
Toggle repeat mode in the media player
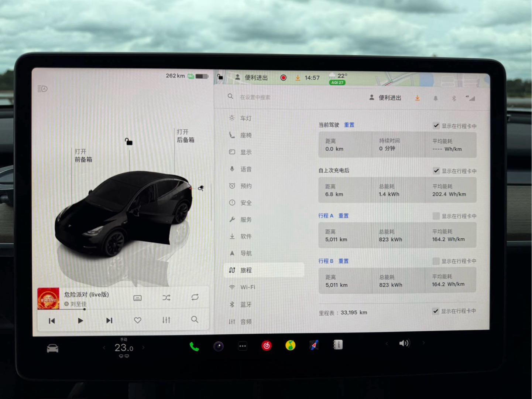[195, 297]
